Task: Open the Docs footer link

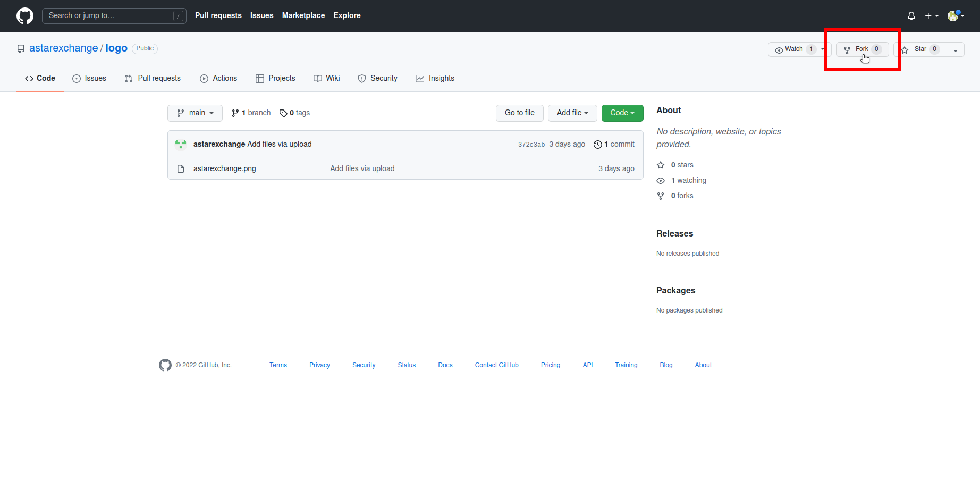Action: point(445,365)
